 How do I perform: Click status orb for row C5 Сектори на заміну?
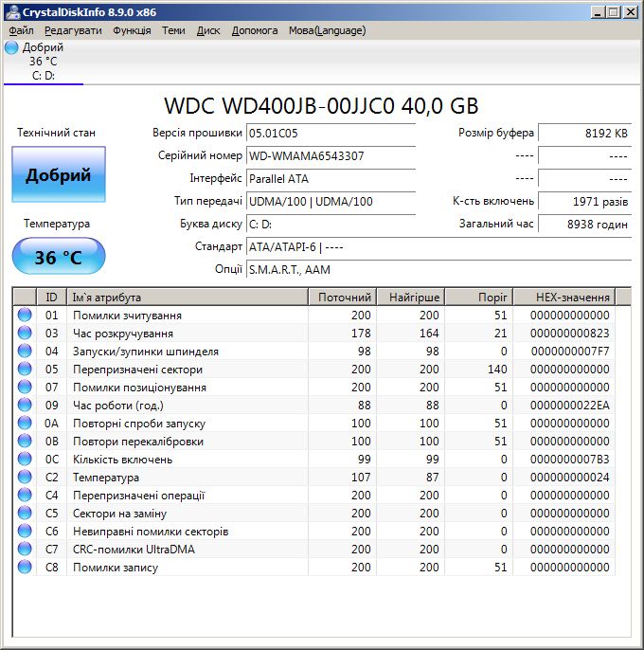[x=25, y=514]
